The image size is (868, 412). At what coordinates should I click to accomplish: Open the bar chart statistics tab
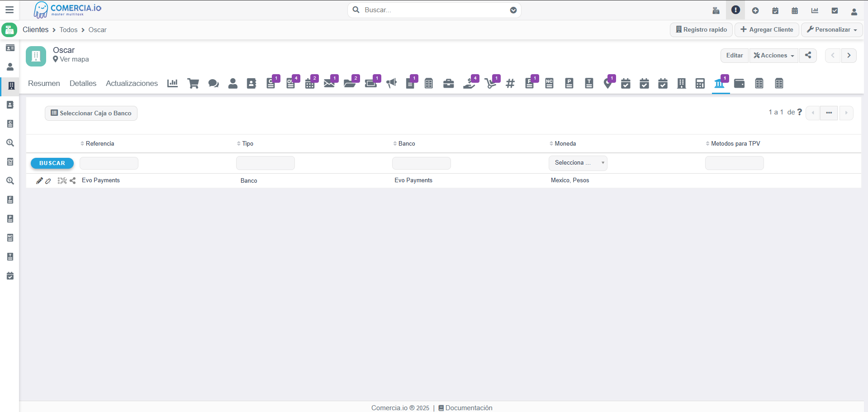coord(172,83)
